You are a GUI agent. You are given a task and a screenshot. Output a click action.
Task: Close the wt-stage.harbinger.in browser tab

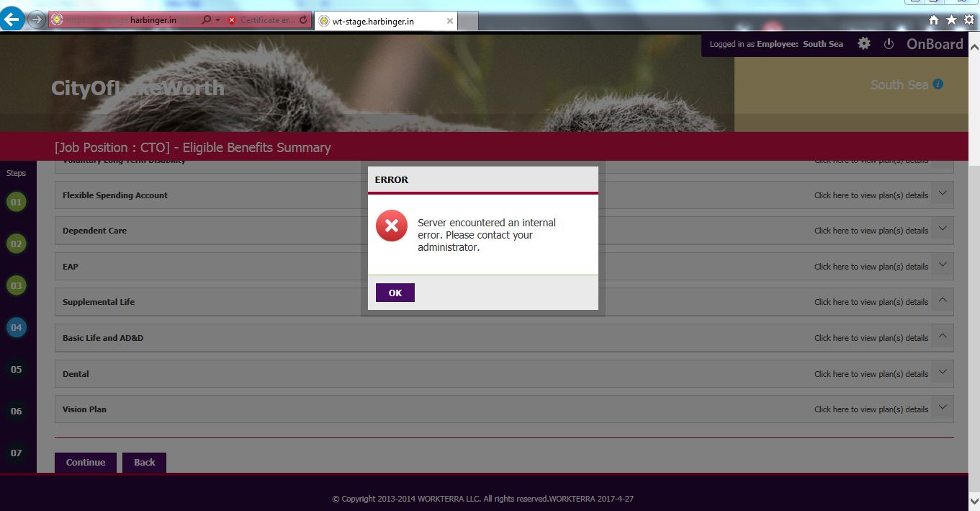pos(450,21)
